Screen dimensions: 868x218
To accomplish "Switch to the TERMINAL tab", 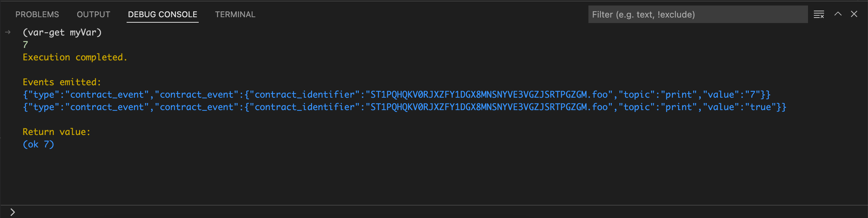I will point(235,14).
